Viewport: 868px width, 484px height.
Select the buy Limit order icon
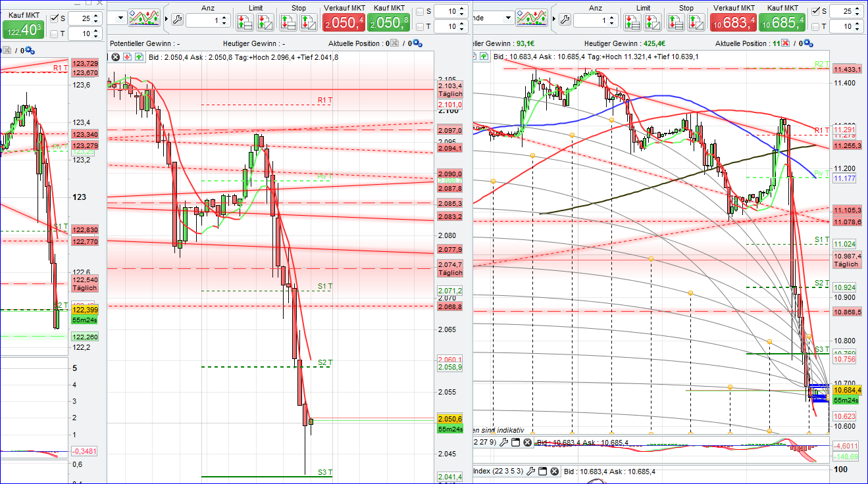(x=245, y=21)
